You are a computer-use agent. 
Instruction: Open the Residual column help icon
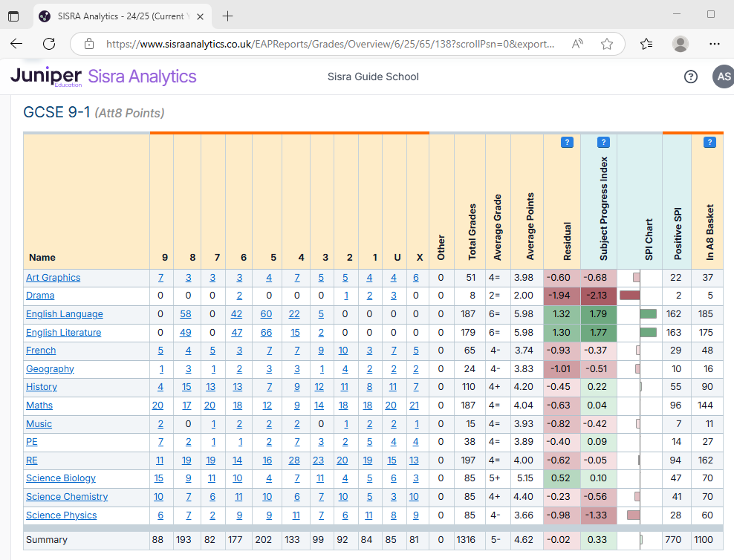[567, 142]
